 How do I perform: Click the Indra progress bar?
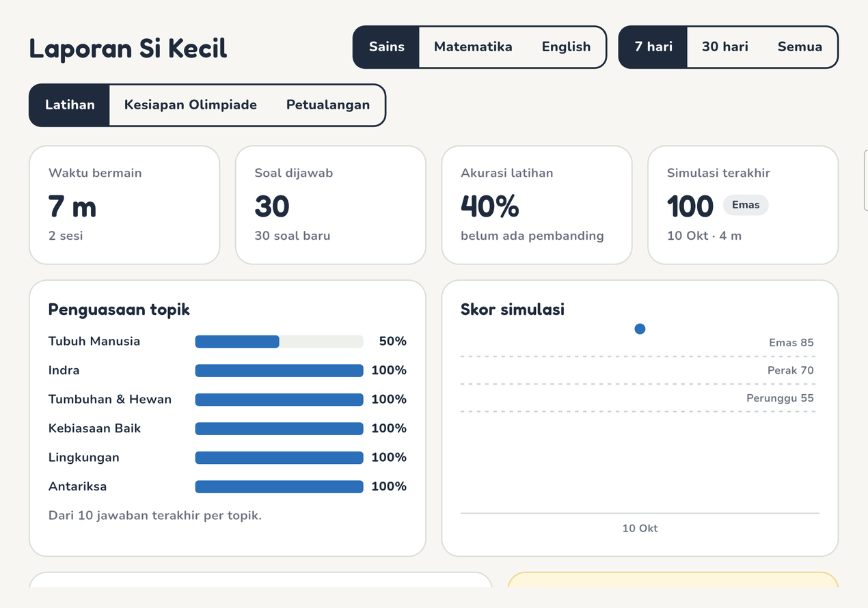coord(279,370)
